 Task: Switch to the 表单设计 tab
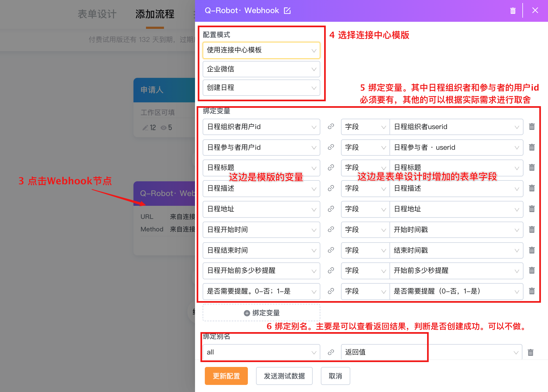97,14
